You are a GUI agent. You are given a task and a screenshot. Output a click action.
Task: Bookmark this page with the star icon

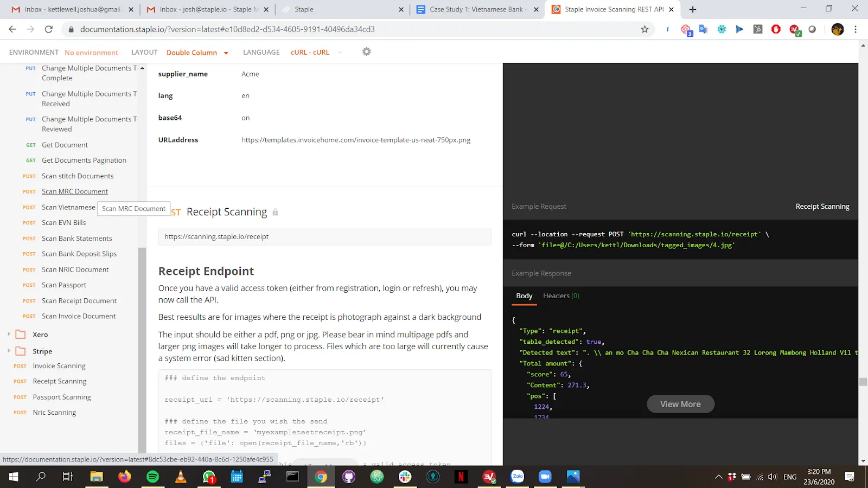[644, 29]
